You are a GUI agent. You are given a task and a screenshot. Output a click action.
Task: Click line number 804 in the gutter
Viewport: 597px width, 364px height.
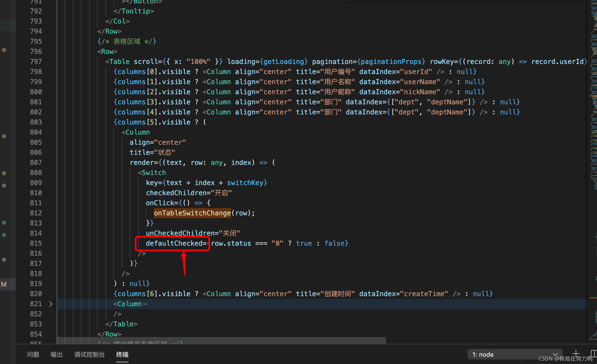pos(36,132)
